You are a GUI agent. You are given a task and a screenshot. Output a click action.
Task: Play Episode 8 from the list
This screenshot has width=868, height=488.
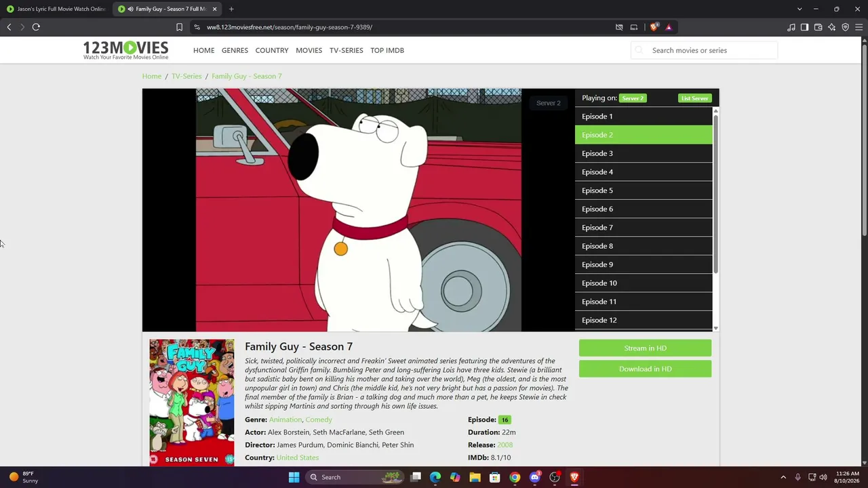[644, 246]
